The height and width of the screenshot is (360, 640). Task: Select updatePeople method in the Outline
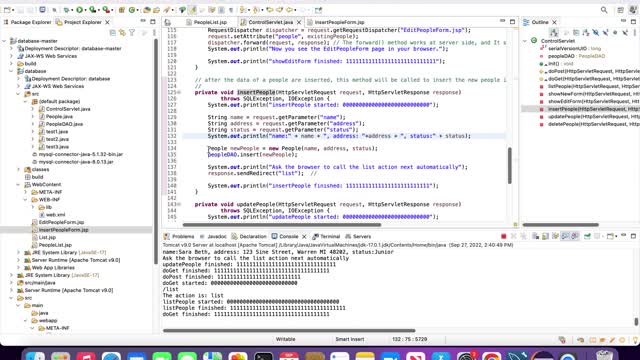(589, 117)
